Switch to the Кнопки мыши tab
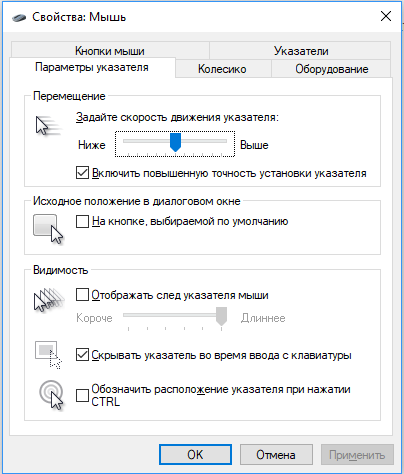Image resolution: width=404 pixels, height=474 pixels. (x=110, y=50)
